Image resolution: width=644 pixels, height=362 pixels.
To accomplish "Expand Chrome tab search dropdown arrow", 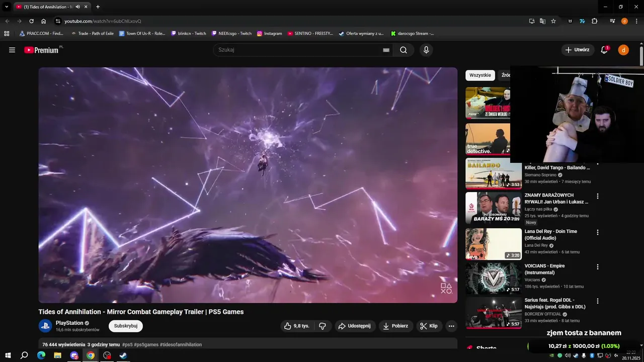I will 7,7.
